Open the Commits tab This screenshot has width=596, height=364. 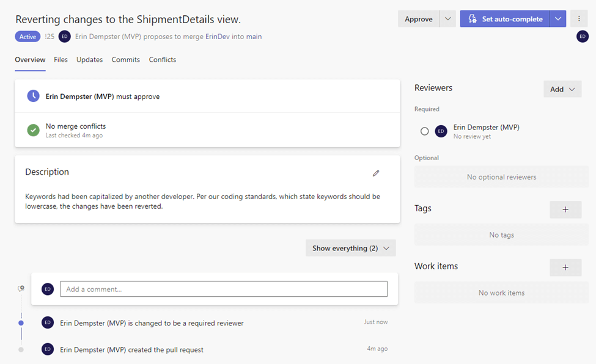coord(125,60)
